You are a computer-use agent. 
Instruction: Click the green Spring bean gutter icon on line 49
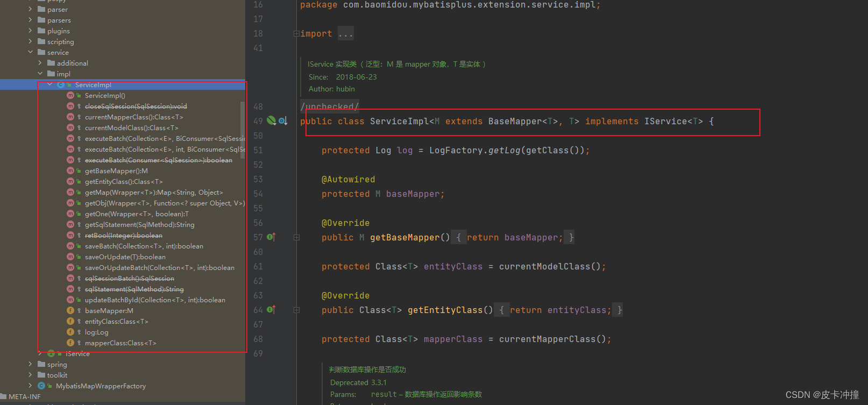[272, 120]
